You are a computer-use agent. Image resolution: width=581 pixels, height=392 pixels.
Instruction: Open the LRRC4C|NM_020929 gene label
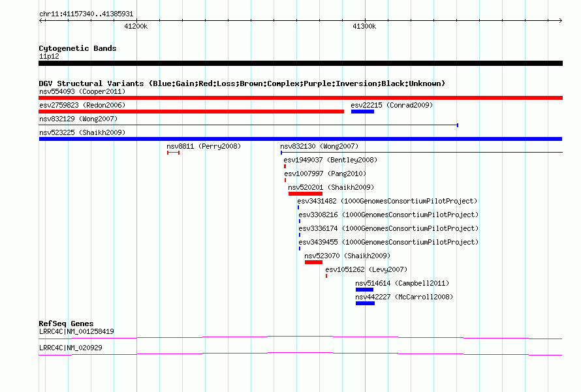[71, 348]
